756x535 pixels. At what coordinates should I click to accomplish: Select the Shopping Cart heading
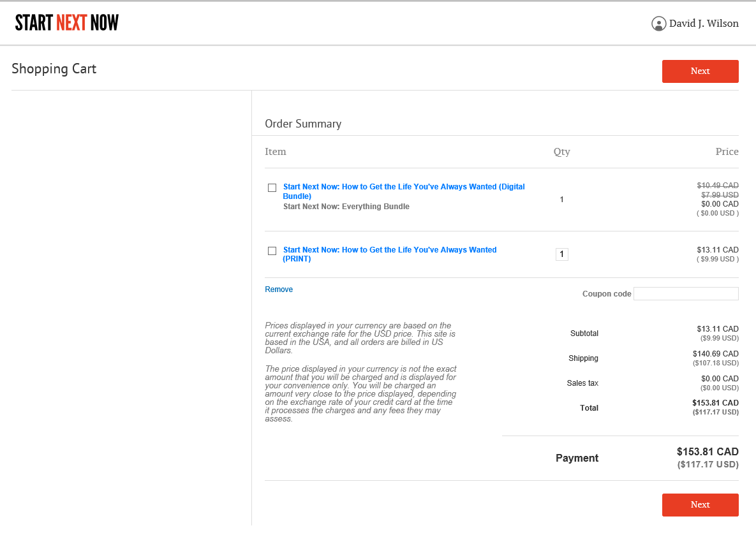tap(54, 69)
